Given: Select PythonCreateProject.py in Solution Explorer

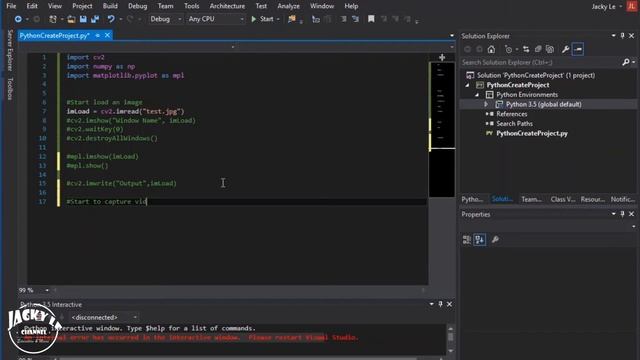Looking at the screenshot, I should tap(531, 133).
